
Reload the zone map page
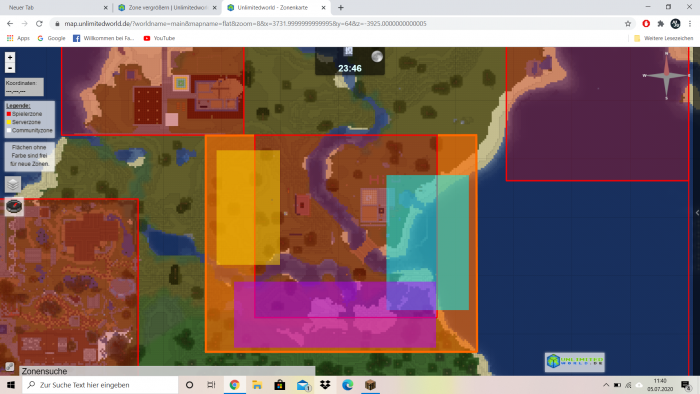(39, 24)
